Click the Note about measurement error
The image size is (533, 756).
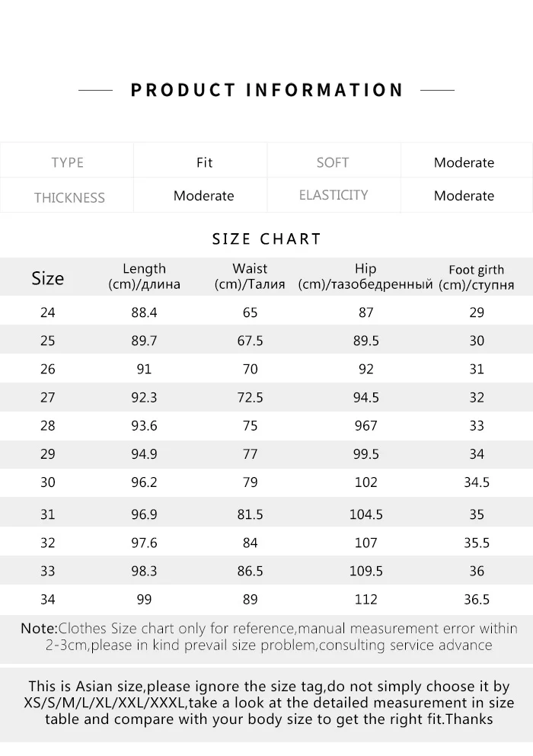click(x=266, y=637)
